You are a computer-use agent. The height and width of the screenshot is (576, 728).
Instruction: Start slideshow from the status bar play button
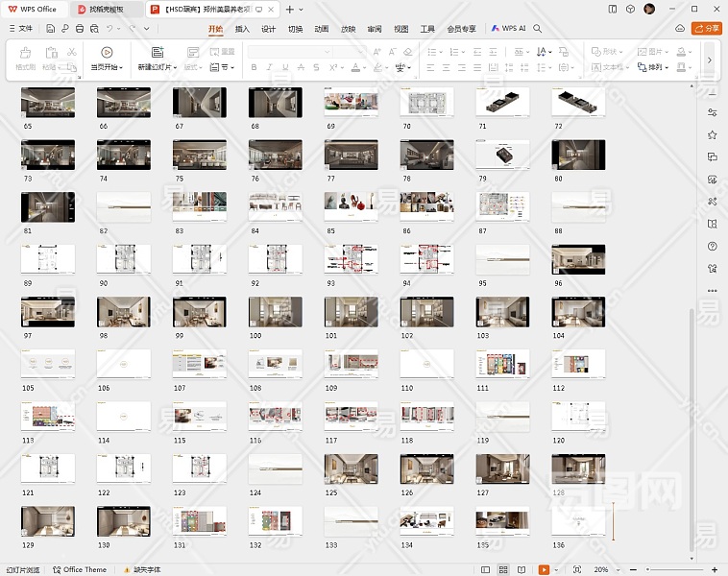click(544, 569)
